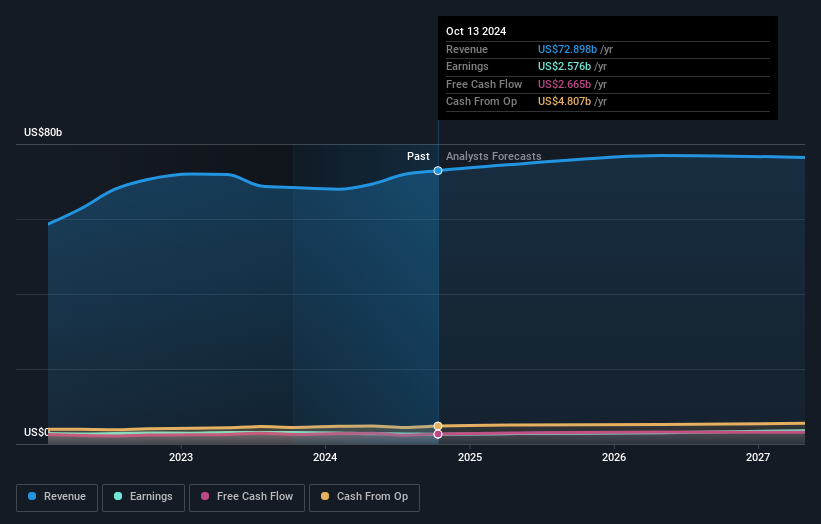Viewport: 821px width, 524px height.
Task: Toggle the Cash From Op legend series
Action: click(364, 497)
